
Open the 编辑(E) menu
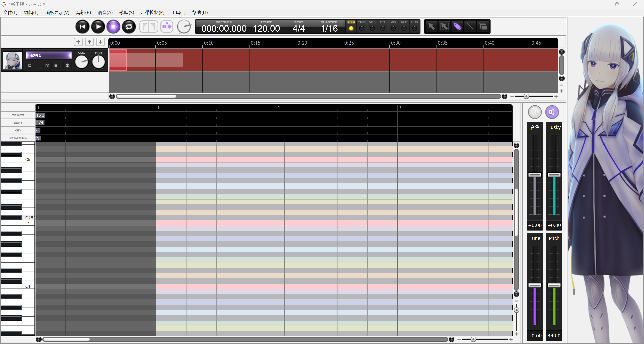pos(31,12)
